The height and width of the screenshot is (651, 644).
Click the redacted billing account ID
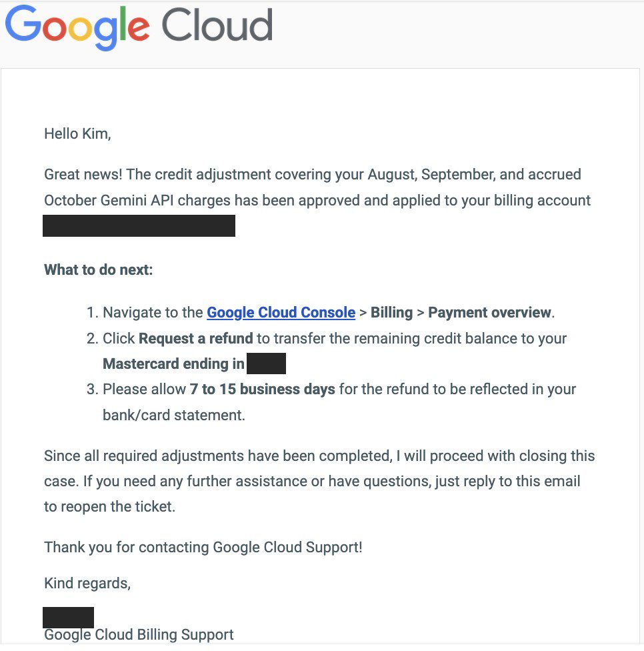pyautogui.click(x=139, y=226)
